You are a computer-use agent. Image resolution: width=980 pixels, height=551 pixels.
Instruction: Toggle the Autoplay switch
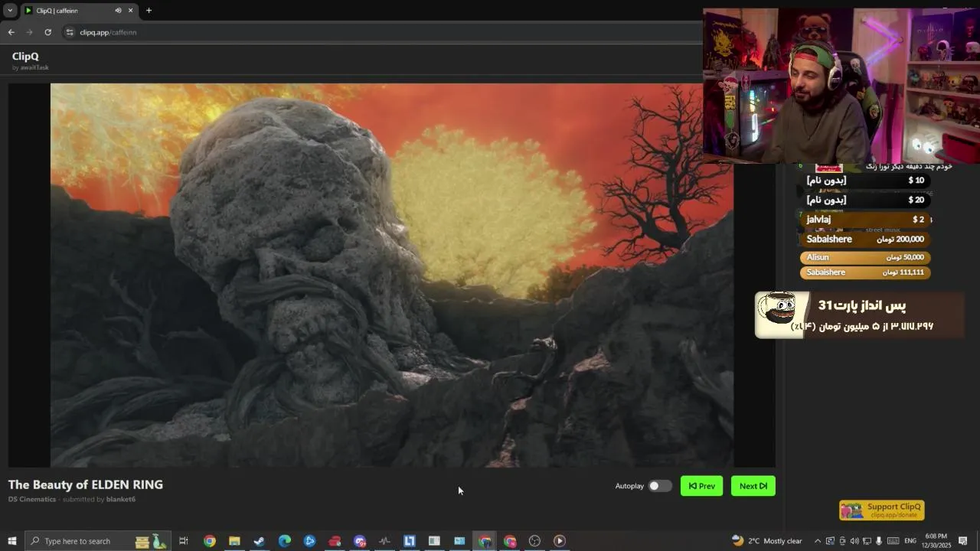click(x=659, y=486)
